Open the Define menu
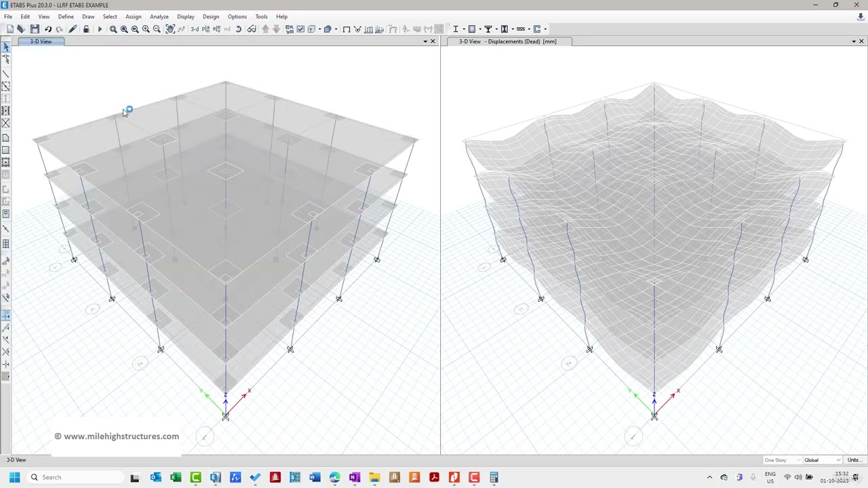Viewport: 868px width, 488px height. (66, 16)
